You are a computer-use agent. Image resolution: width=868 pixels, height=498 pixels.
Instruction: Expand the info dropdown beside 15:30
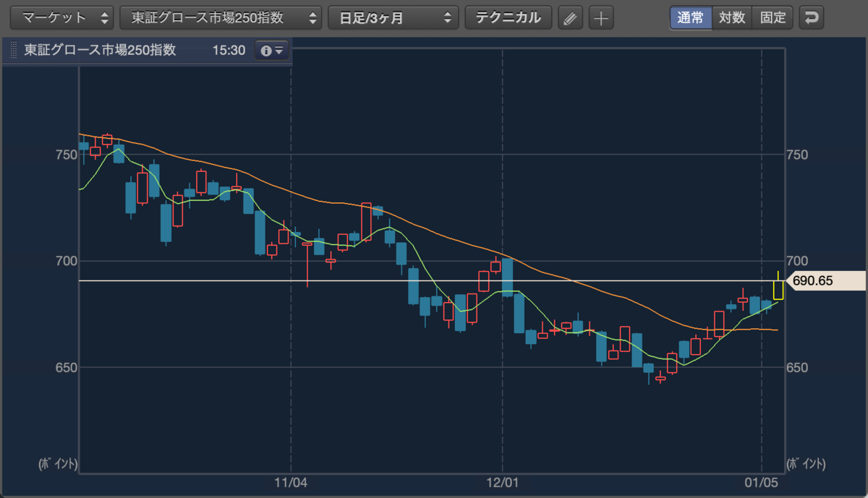[x=273, y=51]
